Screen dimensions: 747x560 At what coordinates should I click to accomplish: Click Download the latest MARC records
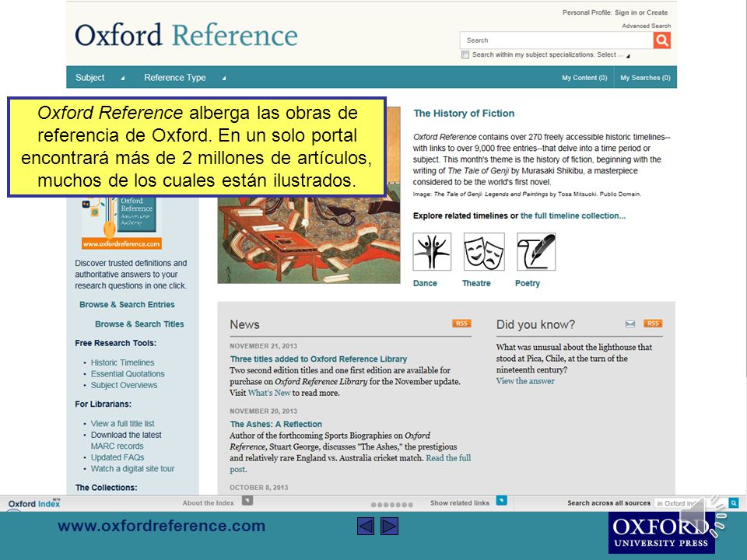coord(126,440)
